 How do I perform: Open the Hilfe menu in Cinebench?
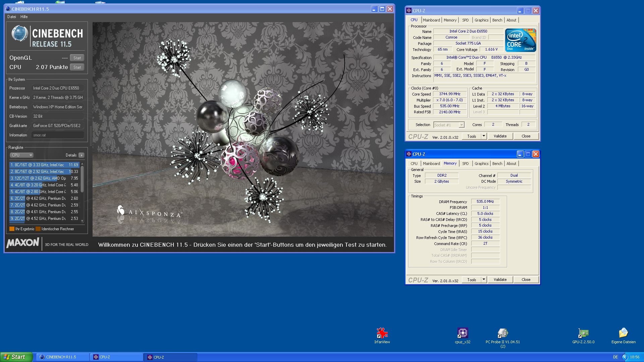[24, 17]
